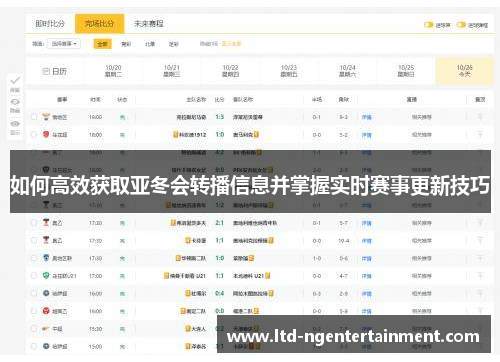500x362 pixels.
Task: Select the 竞彩 filter
Action: pos(126,44)
